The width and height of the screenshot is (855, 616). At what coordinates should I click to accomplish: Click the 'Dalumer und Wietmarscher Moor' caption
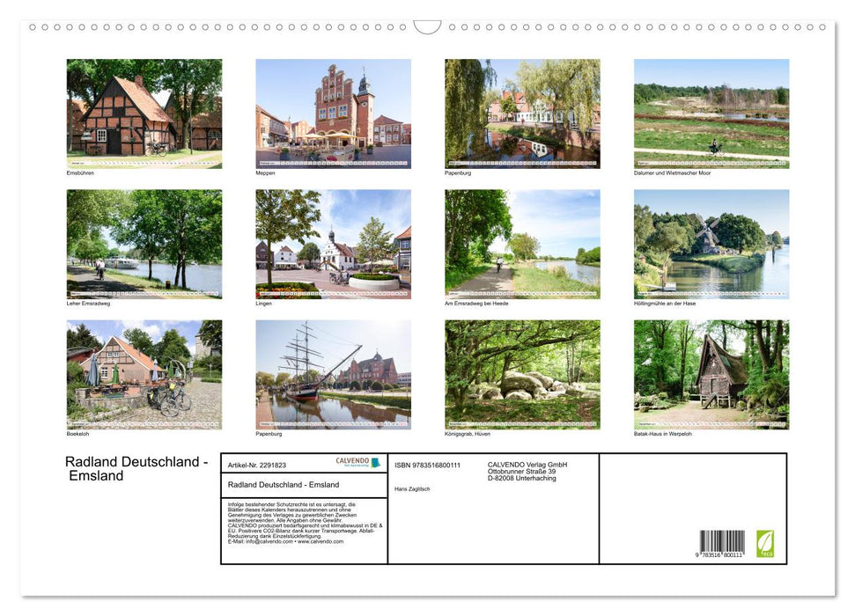pyautogui.click(x=673, y=172)
